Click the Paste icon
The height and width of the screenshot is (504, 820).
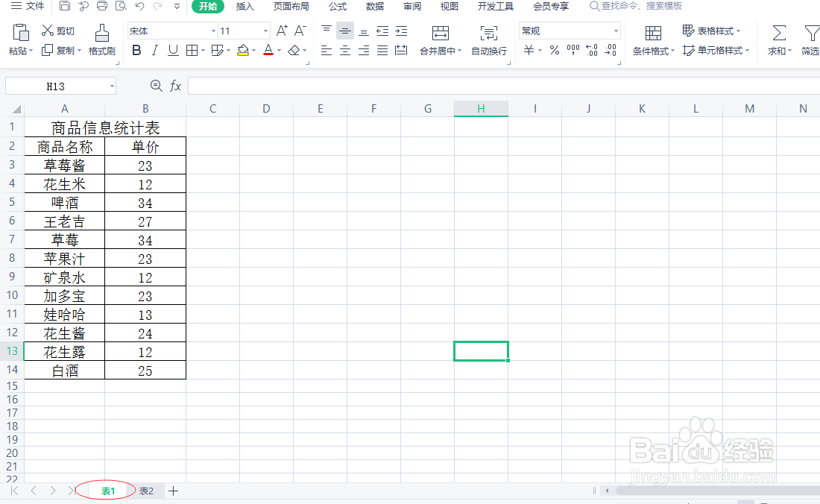pos(21,33)
